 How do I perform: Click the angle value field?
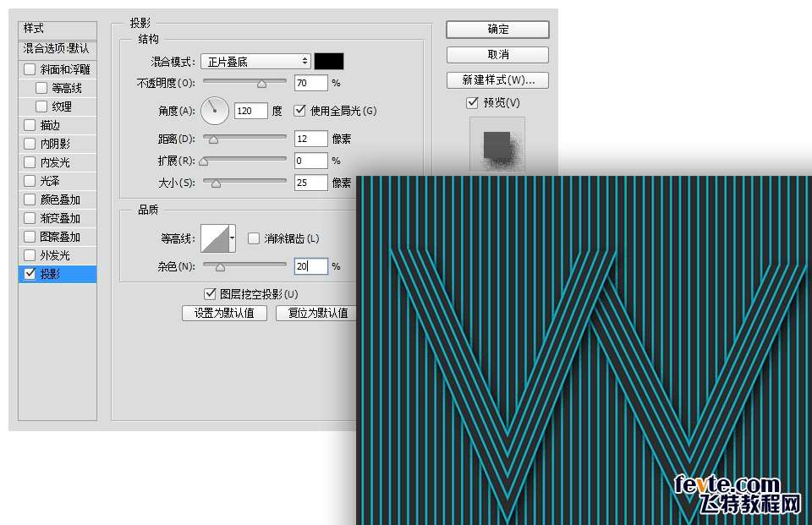click(250, 110)
